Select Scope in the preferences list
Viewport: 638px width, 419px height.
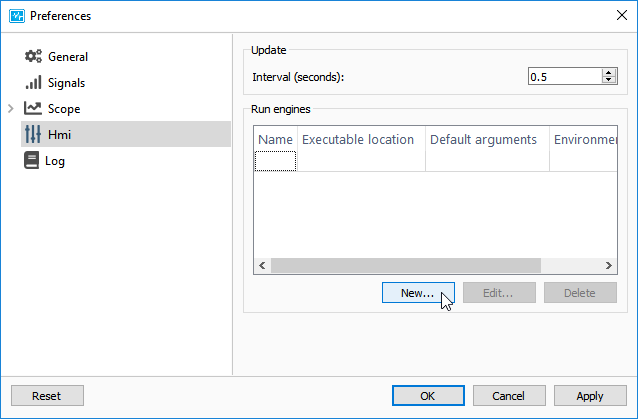pos(64,109)
